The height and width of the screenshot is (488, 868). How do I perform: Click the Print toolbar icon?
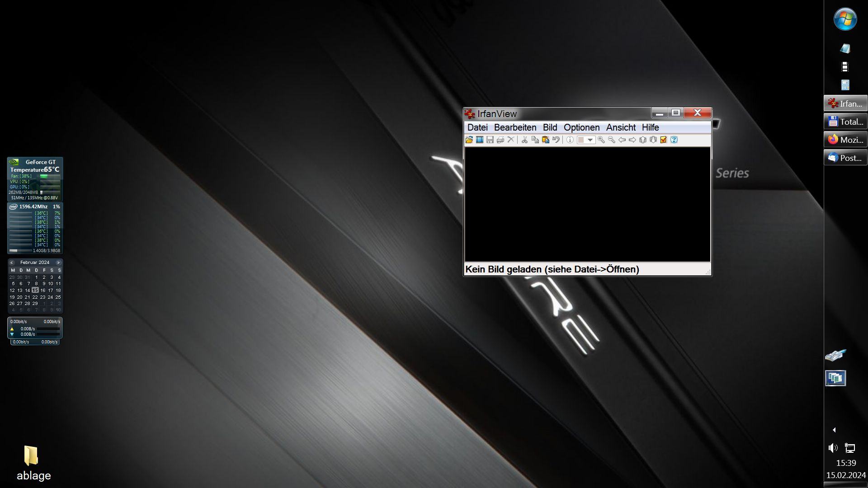point(500,140)
